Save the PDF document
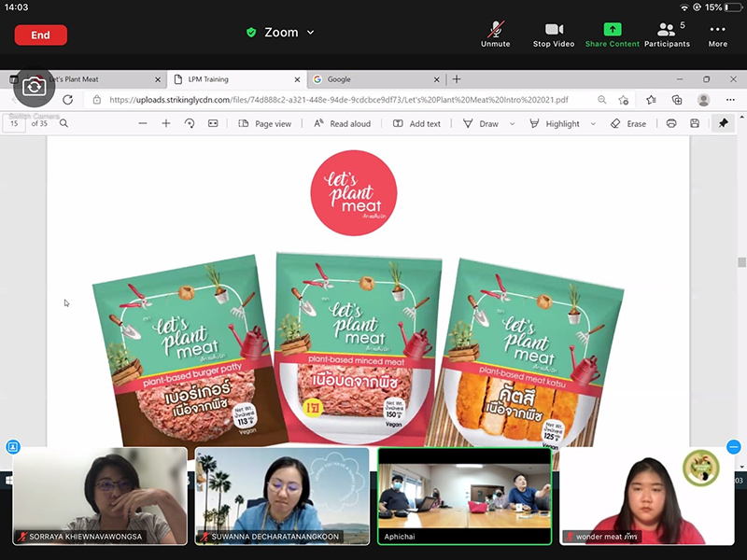This screenshot has width=747, height=560. coord(695,124)
